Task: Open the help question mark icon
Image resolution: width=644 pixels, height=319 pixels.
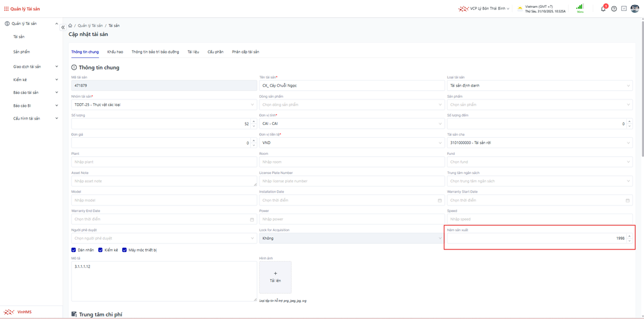Action: tap(614, 9)
